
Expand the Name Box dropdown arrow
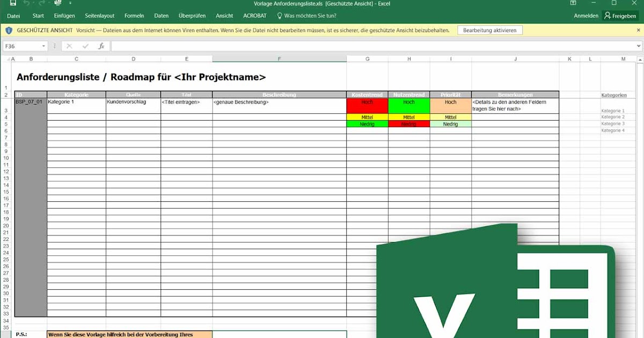(43, 46)
